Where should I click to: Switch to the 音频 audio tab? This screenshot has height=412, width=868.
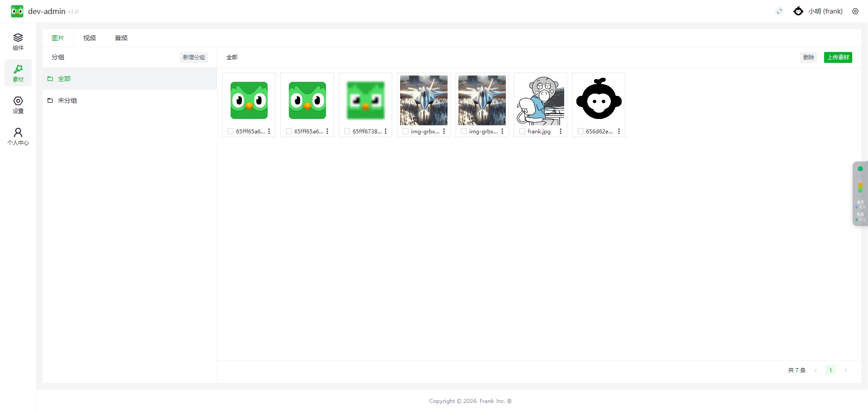pyautogui.click(x=121, y=38)
